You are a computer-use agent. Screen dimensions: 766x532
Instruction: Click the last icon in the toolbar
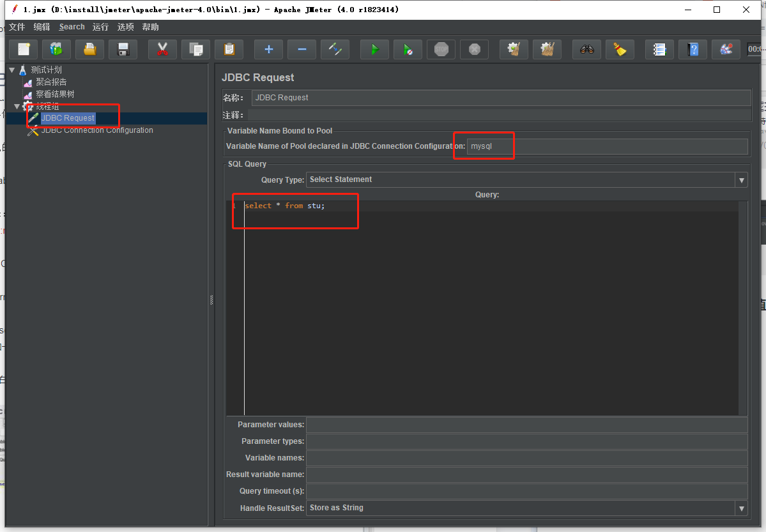point(726,49)
